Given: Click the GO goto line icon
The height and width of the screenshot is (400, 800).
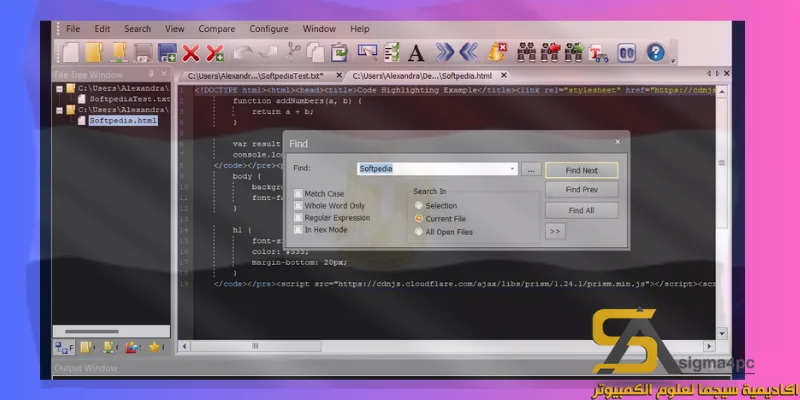Looking at the screenshot, I should [x=627, y=53].
